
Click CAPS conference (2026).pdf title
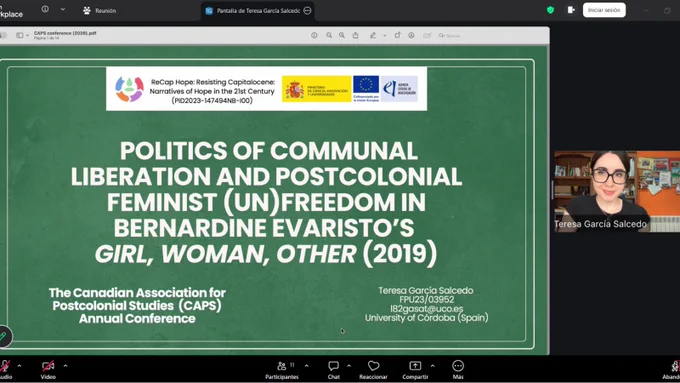(x=65, y=33)
